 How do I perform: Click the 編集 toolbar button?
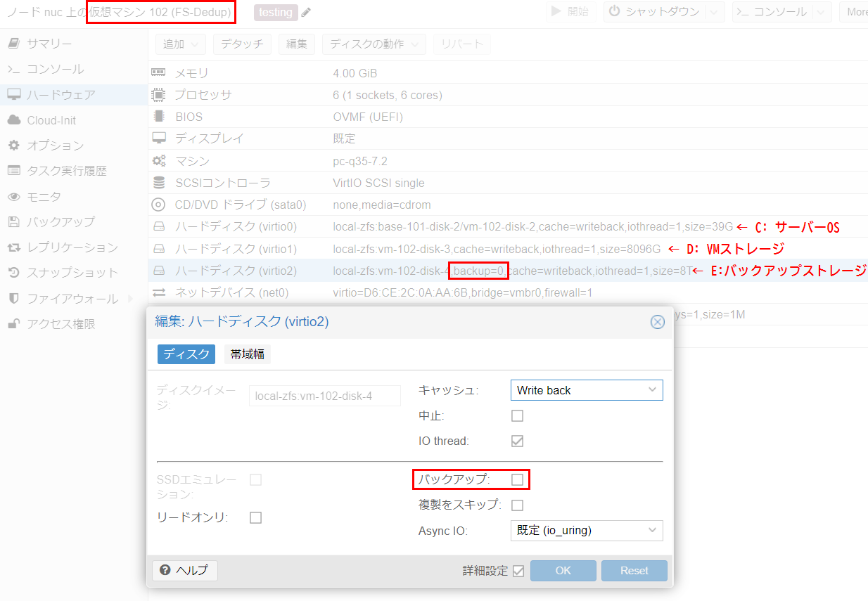pos(297,44)
